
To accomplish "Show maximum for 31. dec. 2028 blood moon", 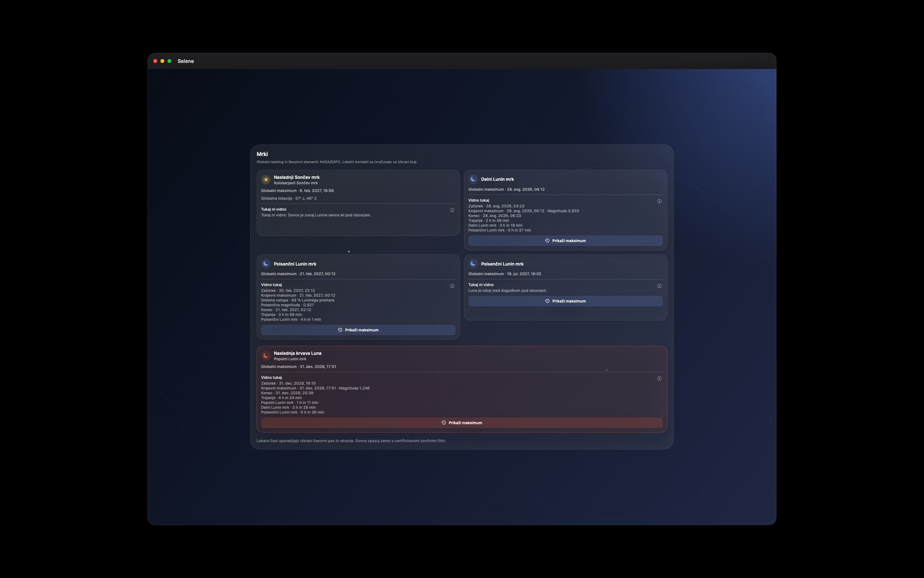I will pyautogui.click(x=462, y=423).
